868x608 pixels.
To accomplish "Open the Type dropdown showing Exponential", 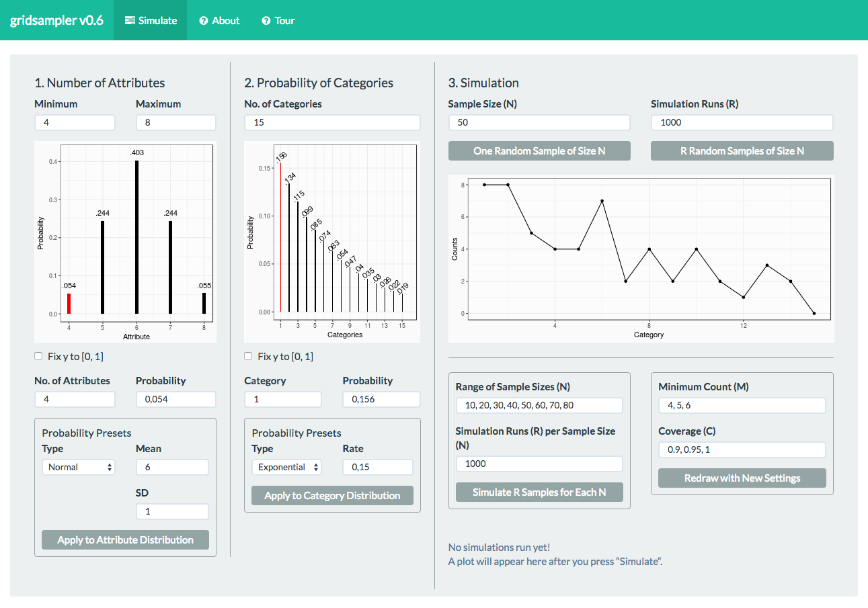I will (287, 467).
